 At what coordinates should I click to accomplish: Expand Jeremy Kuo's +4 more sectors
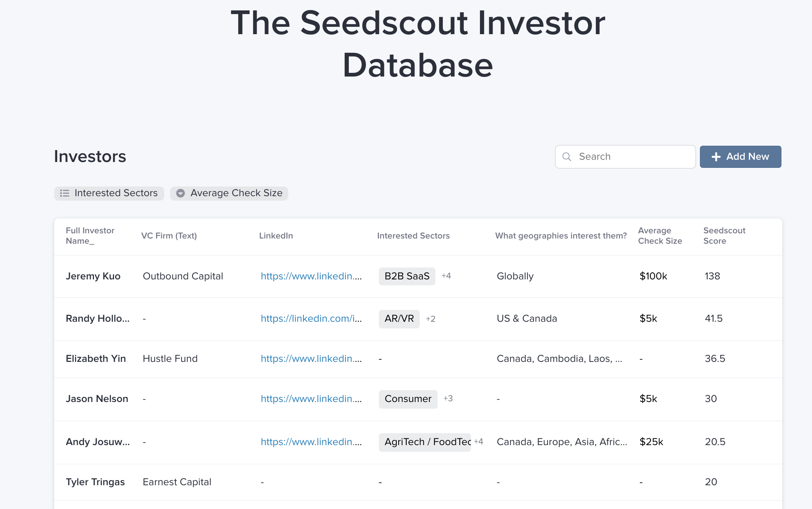pos(446,276)
